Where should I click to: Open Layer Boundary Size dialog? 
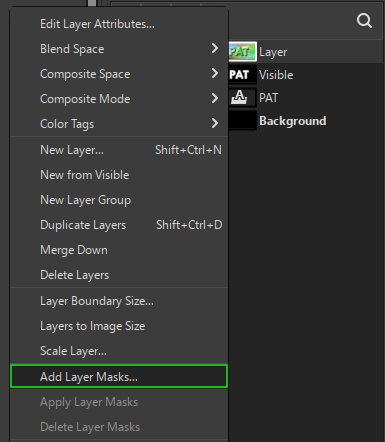pyautogui.click(x=119, y=301)
